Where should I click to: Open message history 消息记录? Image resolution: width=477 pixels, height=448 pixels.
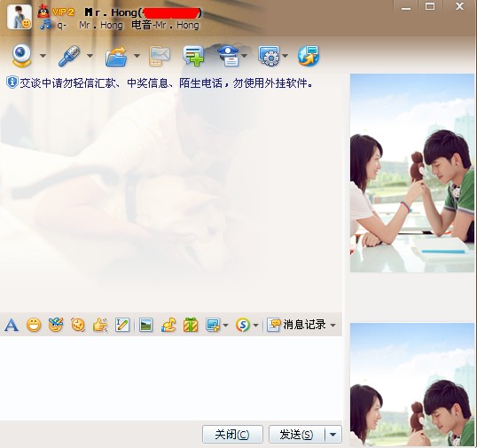point(296,325)
